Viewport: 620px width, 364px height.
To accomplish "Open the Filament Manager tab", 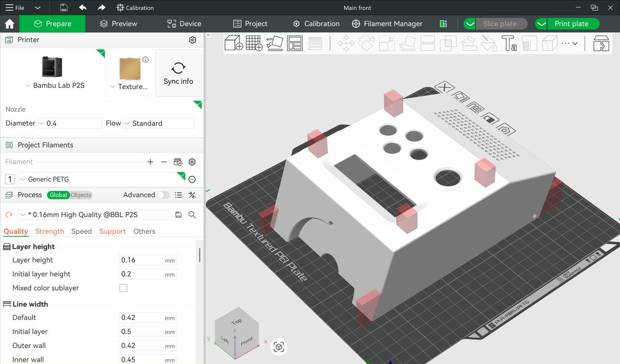I will (x=387, y=24).
